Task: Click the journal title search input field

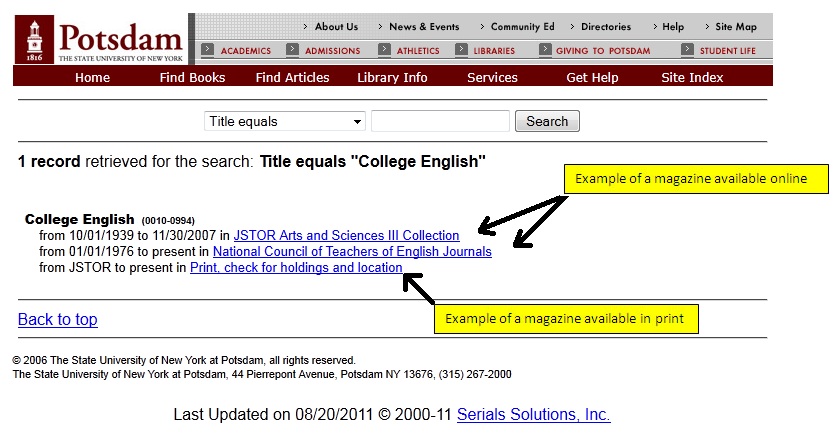Action: [440, 121]
